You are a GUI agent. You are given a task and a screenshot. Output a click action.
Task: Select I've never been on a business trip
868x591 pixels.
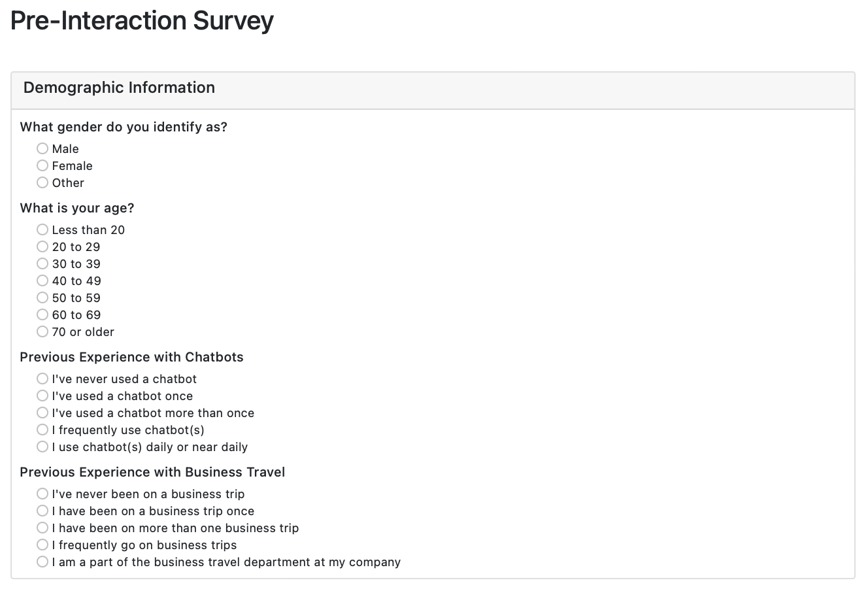[42, 494]
